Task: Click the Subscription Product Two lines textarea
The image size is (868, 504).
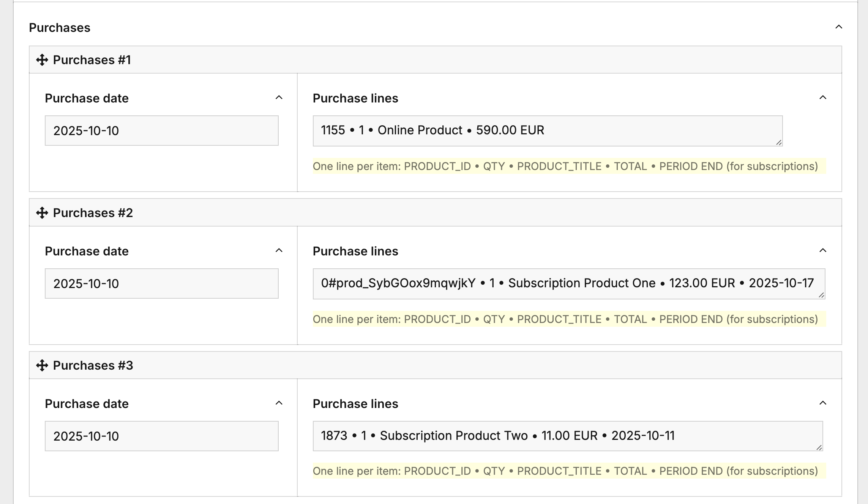Action: click(x=567, y=436)
